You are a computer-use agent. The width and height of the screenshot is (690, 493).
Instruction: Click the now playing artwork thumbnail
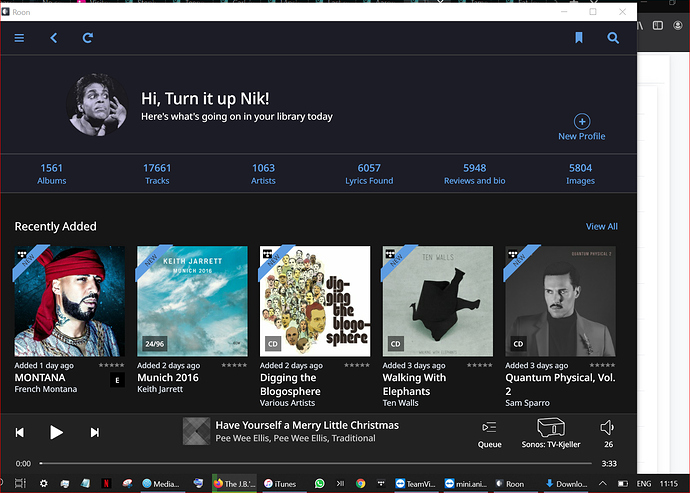[196, 431]
